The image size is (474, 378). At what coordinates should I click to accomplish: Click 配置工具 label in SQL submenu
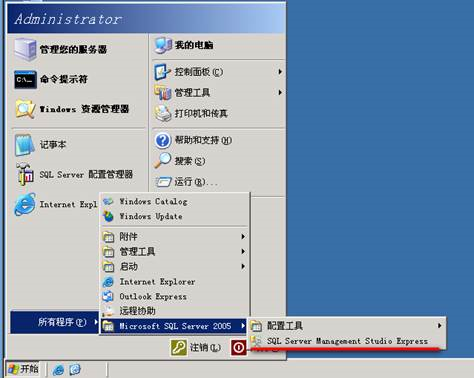point(285,326)
